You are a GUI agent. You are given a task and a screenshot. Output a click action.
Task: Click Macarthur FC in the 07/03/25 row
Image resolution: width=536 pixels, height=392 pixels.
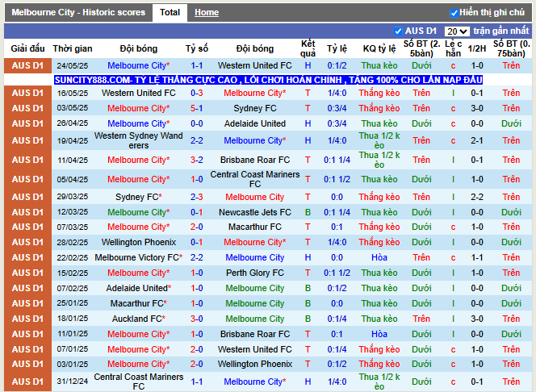coord(254,227)
